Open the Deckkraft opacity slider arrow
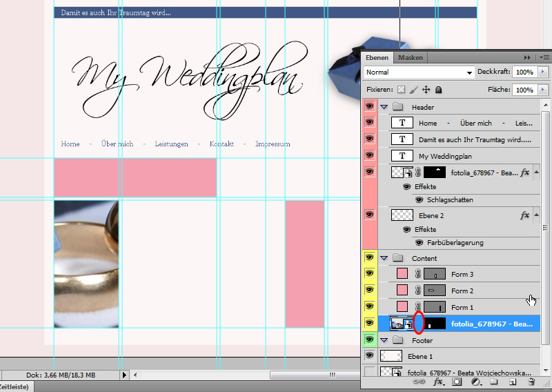 543,72
